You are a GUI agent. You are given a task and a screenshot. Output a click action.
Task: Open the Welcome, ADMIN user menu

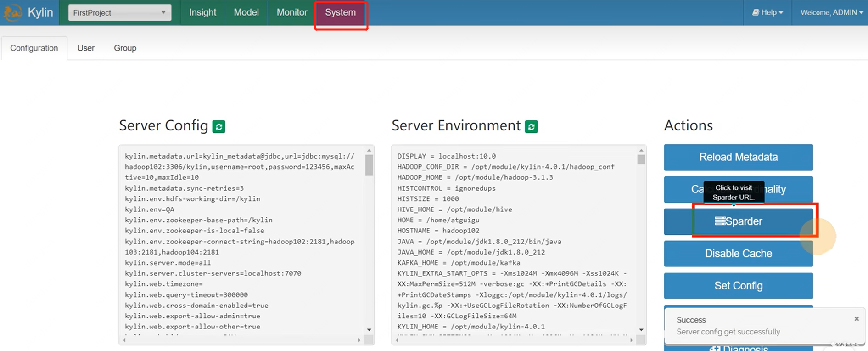pyautogui.click(x=831, y=12)
